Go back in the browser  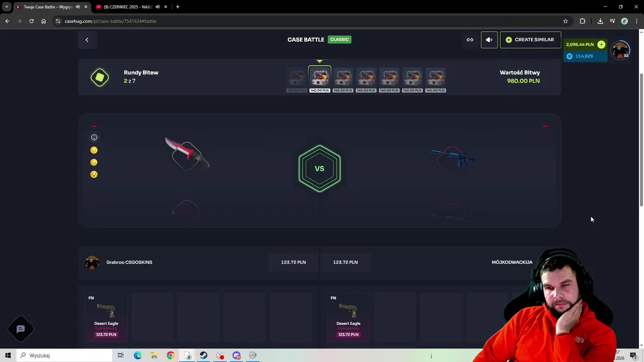click(x=7, y=21)
